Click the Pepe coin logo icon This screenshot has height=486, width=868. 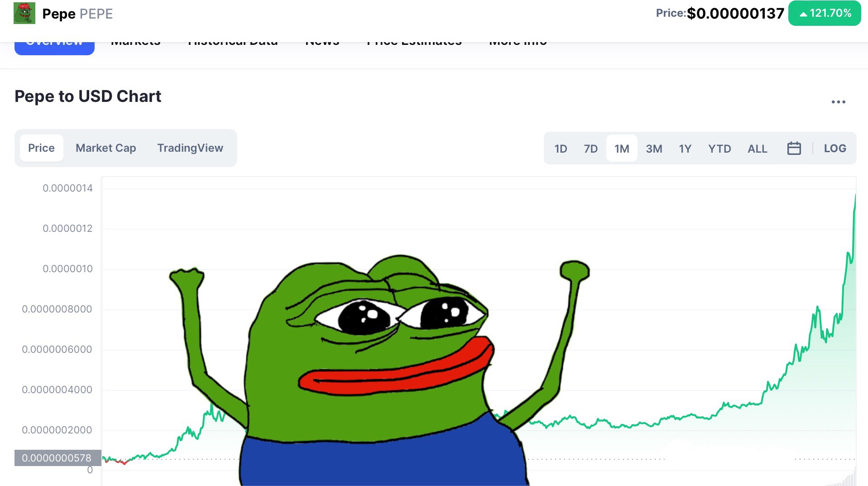[x=24, y=13]
